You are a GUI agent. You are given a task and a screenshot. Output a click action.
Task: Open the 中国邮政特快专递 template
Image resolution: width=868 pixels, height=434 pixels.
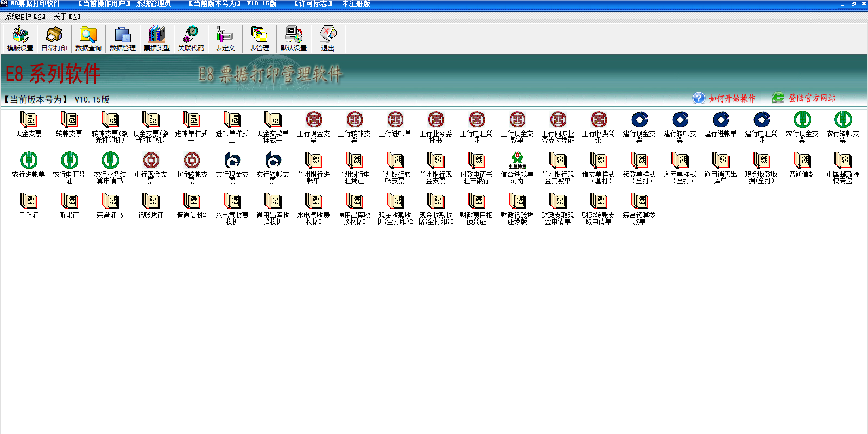point(843,168)
